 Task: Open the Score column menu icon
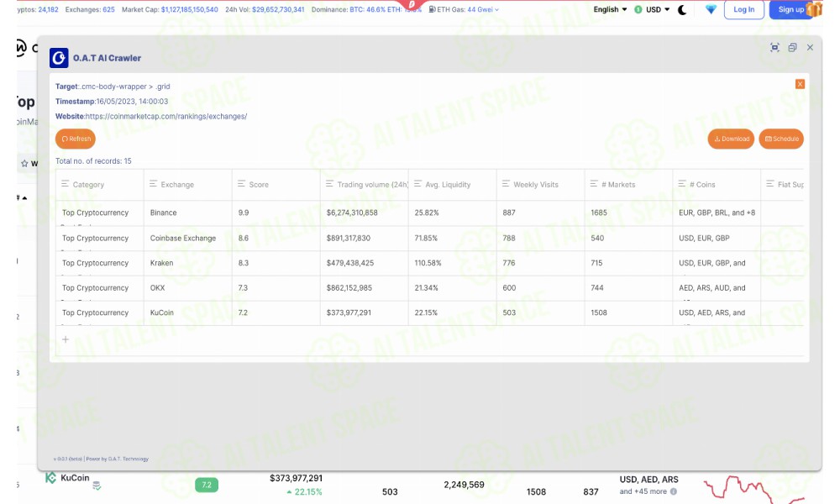point(242,184)
